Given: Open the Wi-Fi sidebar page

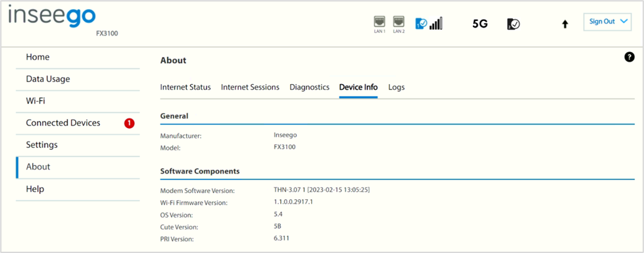Looking at the screenshot, I should tap(78, 101).
